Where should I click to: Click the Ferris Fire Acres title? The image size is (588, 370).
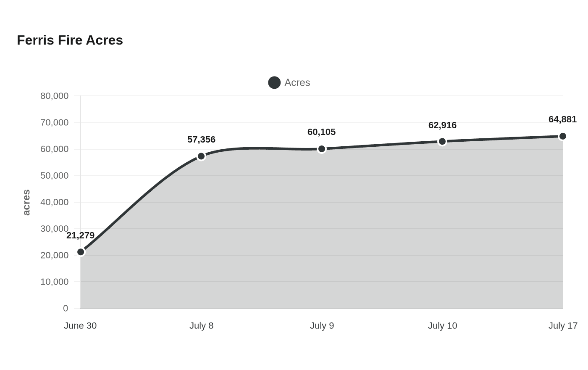[x=70, y=40]
